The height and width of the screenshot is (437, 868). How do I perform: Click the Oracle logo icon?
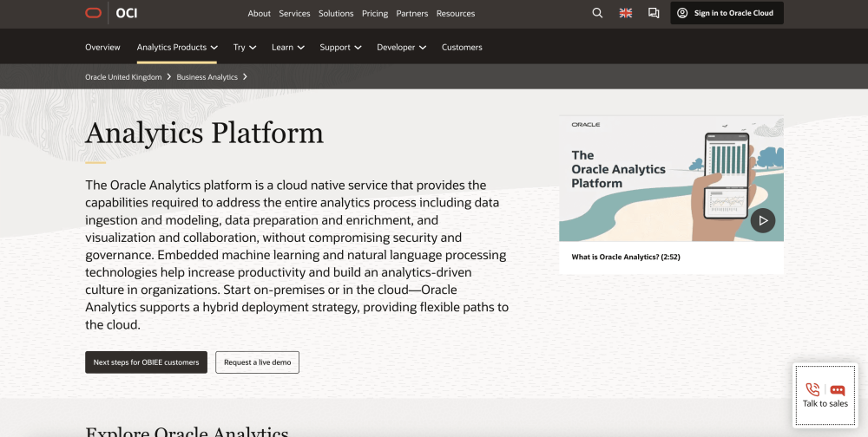tap(93, 13)
